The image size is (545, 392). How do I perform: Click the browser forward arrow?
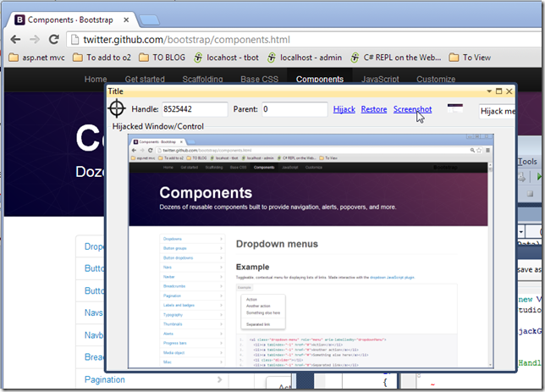[x=34, y=39]
